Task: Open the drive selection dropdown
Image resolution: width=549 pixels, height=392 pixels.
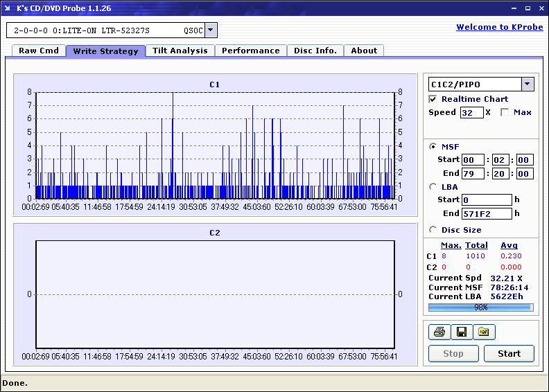Action: (x=211, y=30)
